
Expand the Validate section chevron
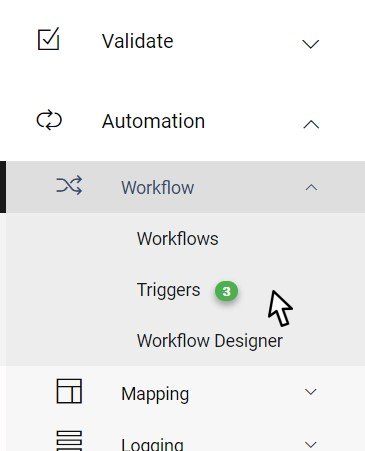click(310, 44)
